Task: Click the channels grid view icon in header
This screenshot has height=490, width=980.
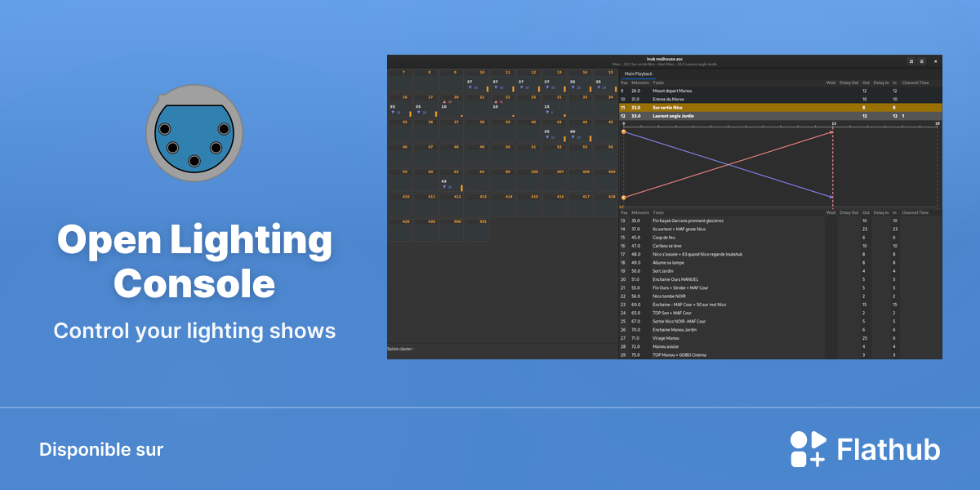Action: [x=911, y=61]
